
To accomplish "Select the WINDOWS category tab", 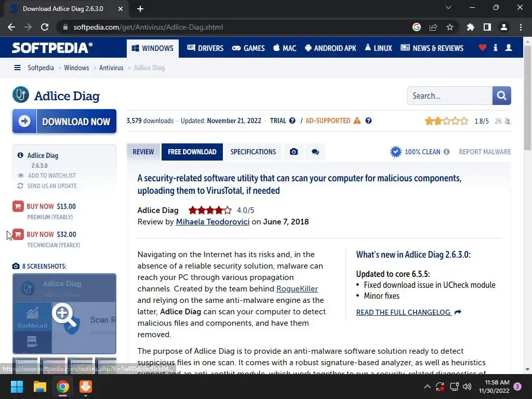I will (x=153, y=48).
